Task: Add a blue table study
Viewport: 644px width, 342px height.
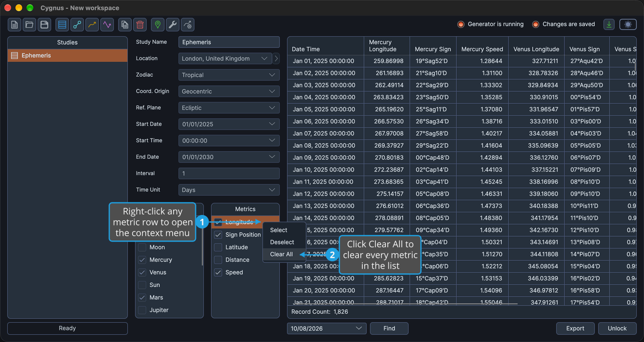Action: [x=62, y=25]
